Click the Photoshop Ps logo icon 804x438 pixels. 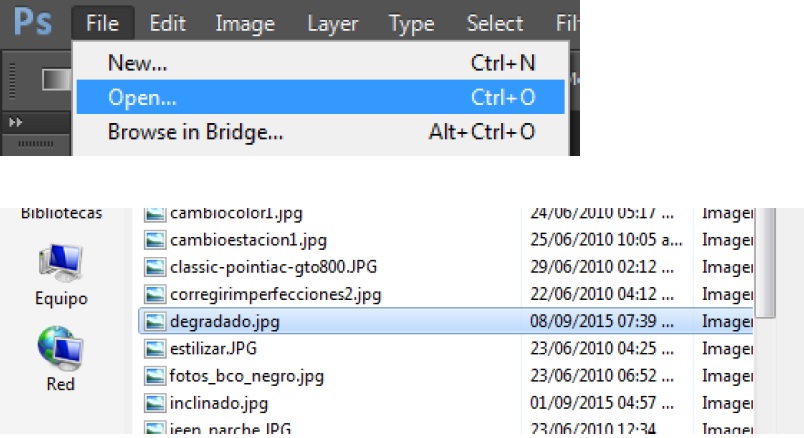[x=31, y=22]
